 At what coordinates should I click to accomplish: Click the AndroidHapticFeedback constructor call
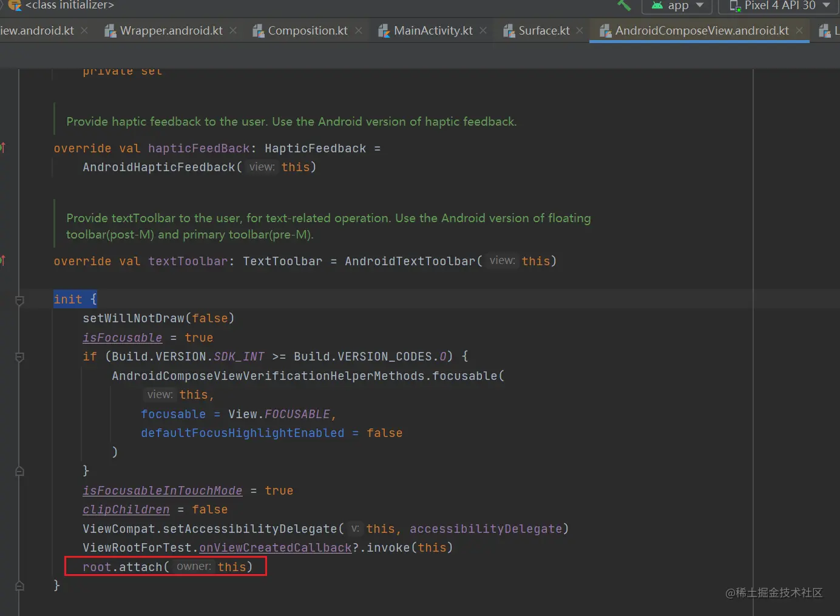click(x=158, y=168)
